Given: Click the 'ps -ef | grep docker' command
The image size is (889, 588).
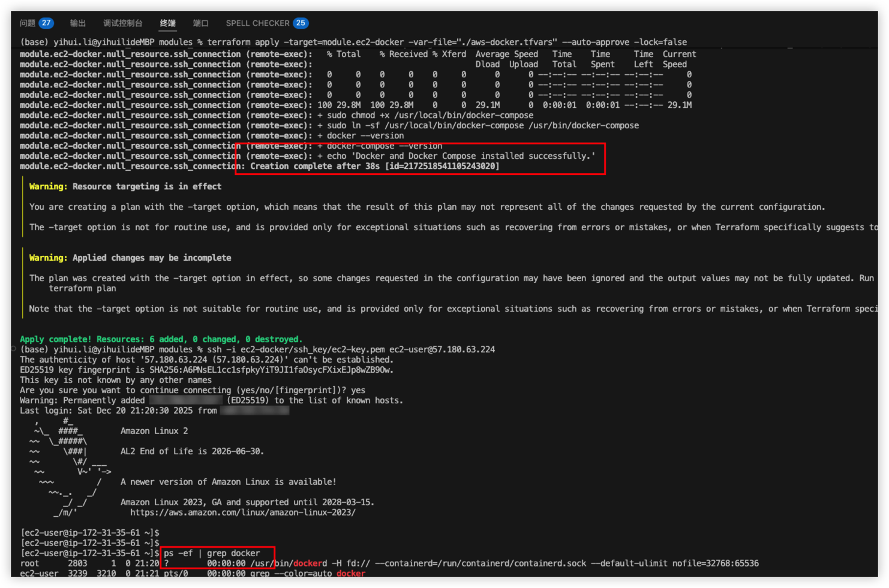Looking at the screenshot, I should [x=212, y=553].
